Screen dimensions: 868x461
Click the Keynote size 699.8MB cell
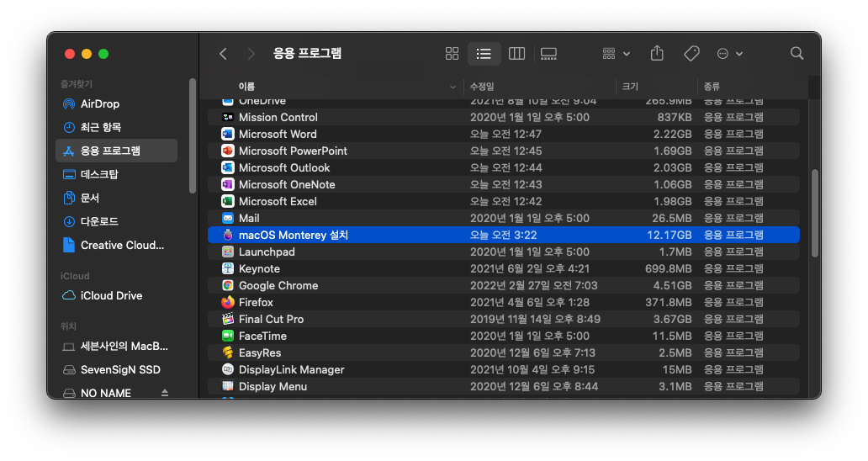[x=668, y=269]
